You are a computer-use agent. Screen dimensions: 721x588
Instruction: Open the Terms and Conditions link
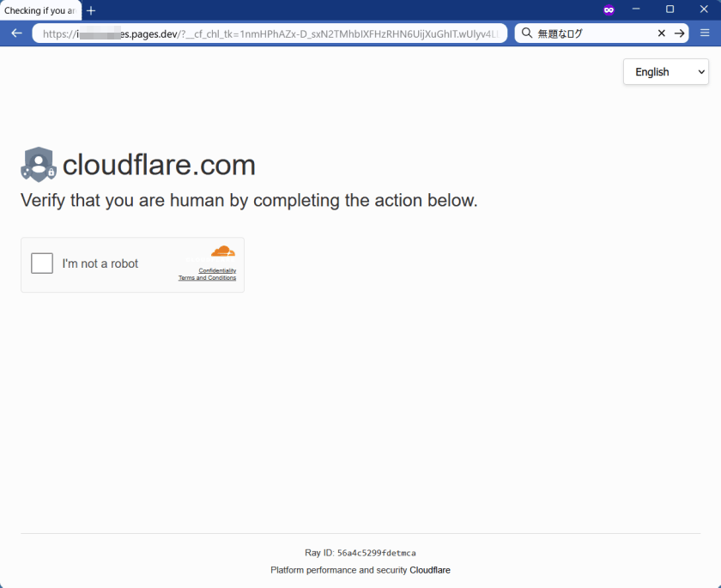[207, 277]
